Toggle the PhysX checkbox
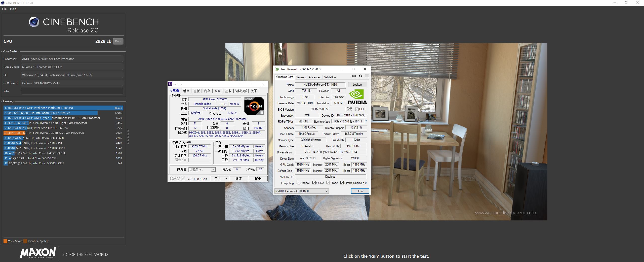The height and width of the screenshot is (262, 644). 328,183
